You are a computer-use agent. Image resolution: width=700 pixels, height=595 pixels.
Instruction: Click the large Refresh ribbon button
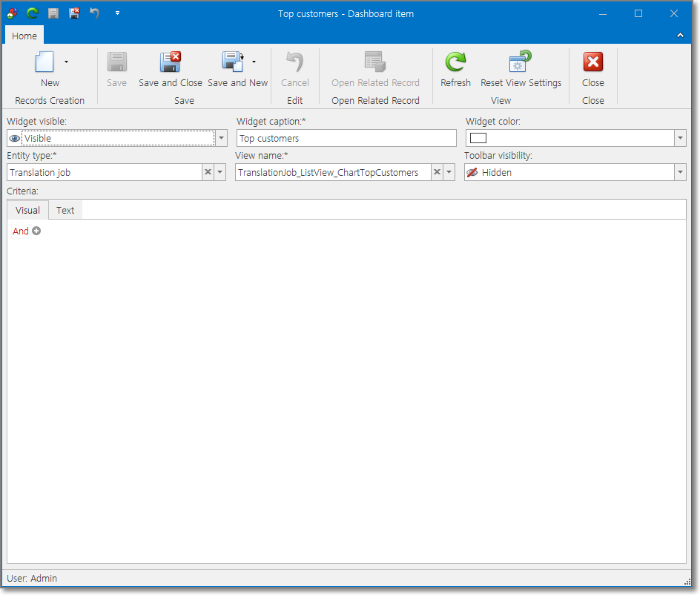click(x=455, y=70)
